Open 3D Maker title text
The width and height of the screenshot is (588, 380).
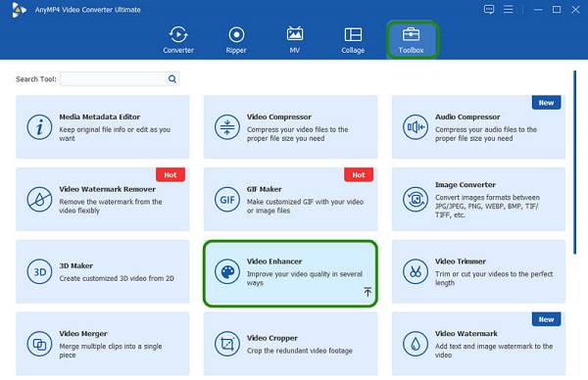(75, 265)
